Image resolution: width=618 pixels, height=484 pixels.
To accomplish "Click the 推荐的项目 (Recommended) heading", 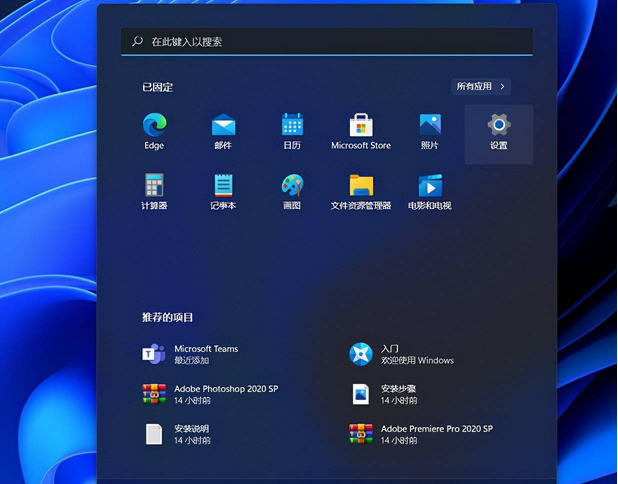I will tap(168, 317).
